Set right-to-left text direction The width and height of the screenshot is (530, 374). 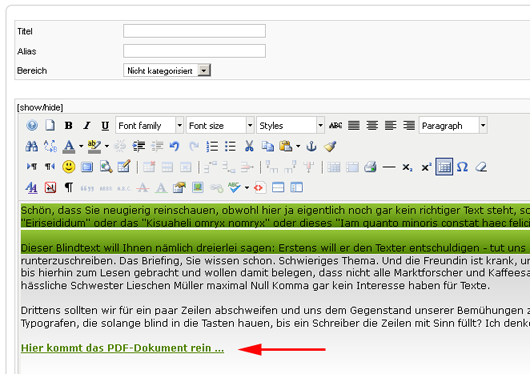tap(50, 167)
